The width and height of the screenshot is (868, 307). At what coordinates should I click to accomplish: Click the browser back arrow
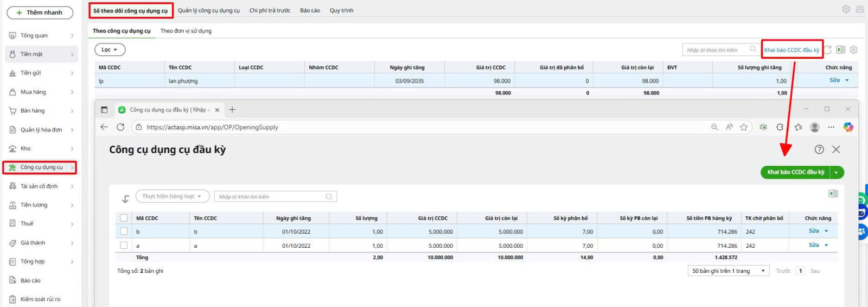point(104,127)
